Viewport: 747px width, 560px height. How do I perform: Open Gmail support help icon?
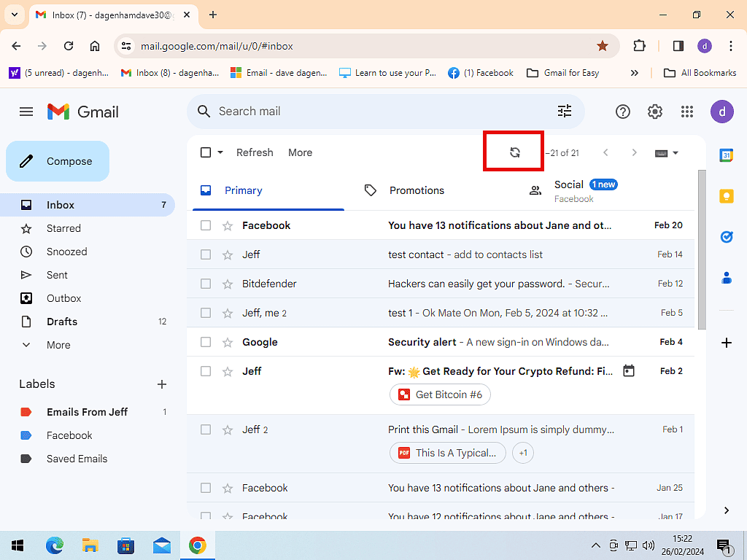(622, 112)
